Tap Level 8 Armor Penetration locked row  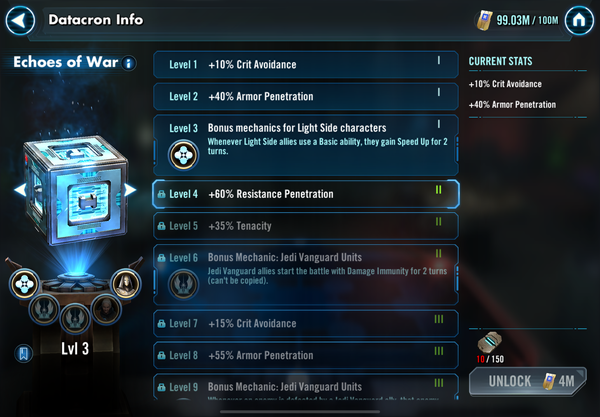click(x=306, y=355)
